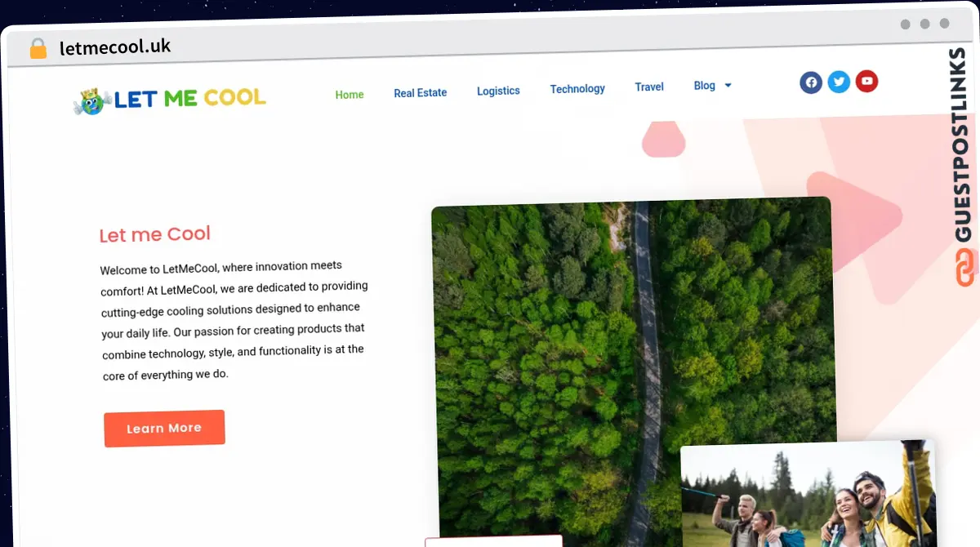980x547 pixels.
Task: Click the GUESTPOSTLINKS vertical watermark text
Action: 963,147
